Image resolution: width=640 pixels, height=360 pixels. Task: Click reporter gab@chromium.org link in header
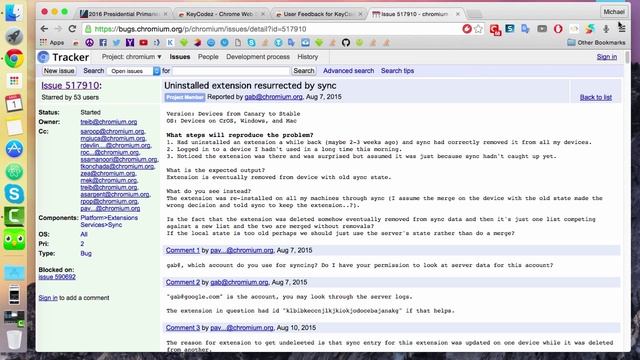pos(273,97)
